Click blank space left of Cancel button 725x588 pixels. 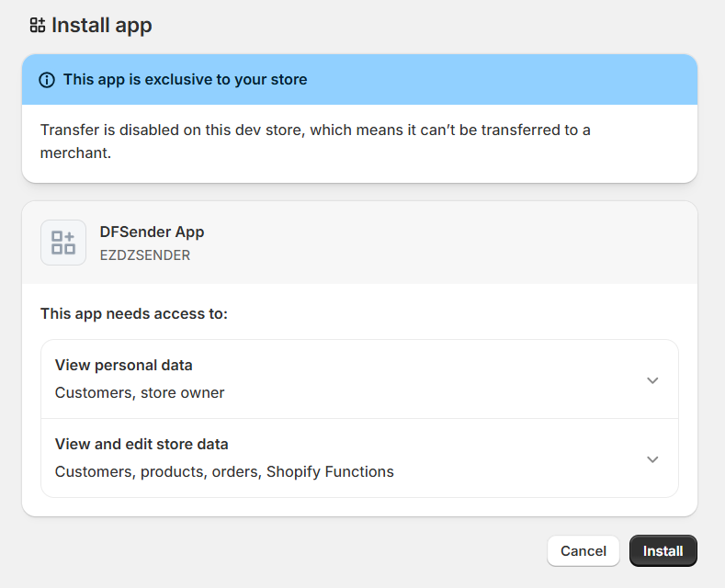point(276,551)
